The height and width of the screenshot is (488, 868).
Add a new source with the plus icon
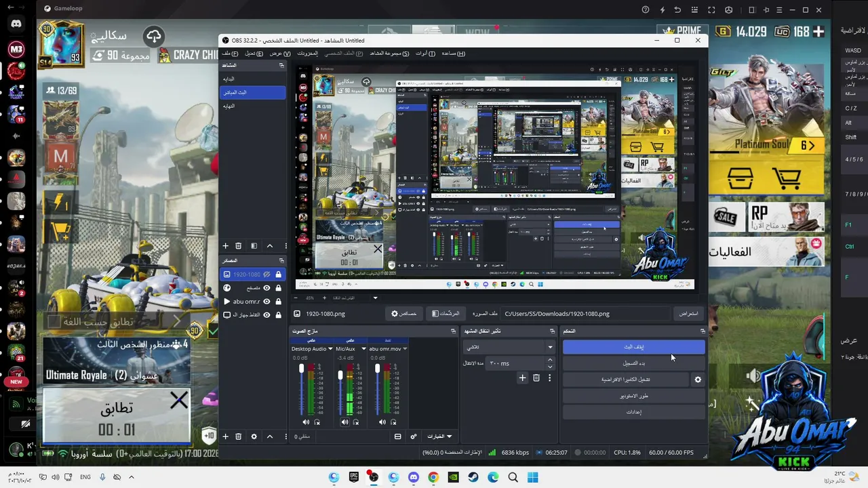coord(226,436)
